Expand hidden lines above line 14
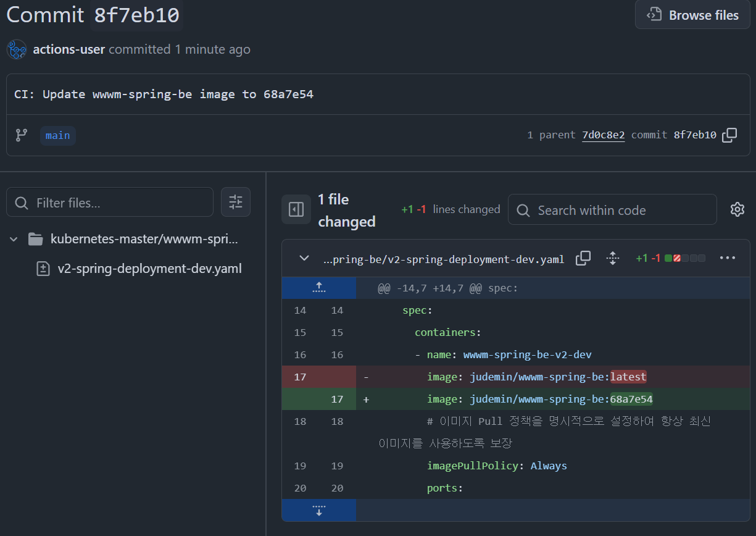756x536 pixels. click(x=318, y=288)
